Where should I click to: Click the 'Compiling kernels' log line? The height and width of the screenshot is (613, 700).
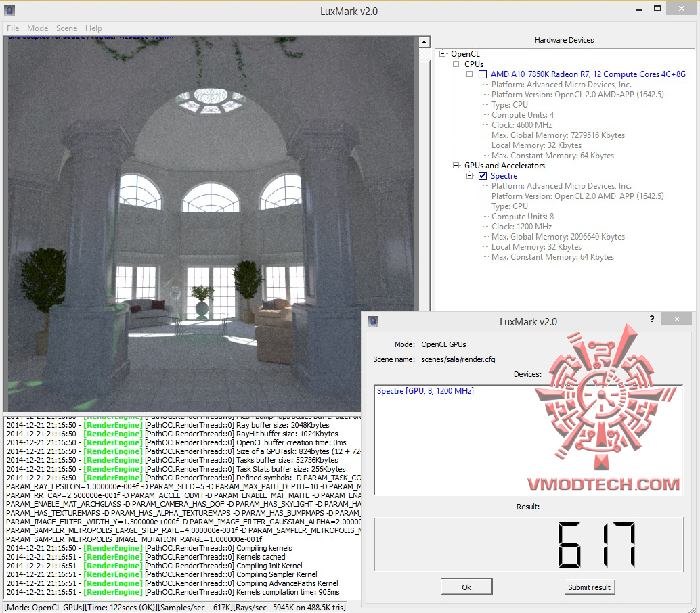click(149, 548)
